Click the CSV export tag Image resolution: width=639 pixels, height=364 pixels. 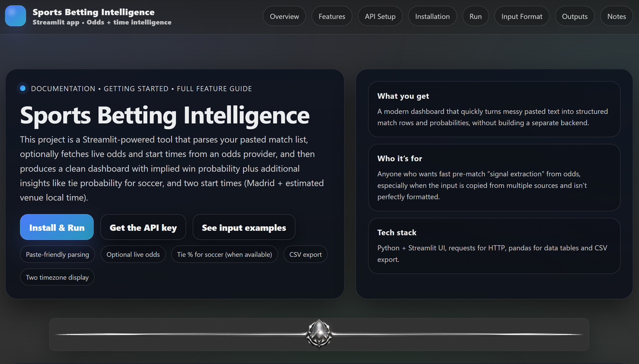[306, 254]
